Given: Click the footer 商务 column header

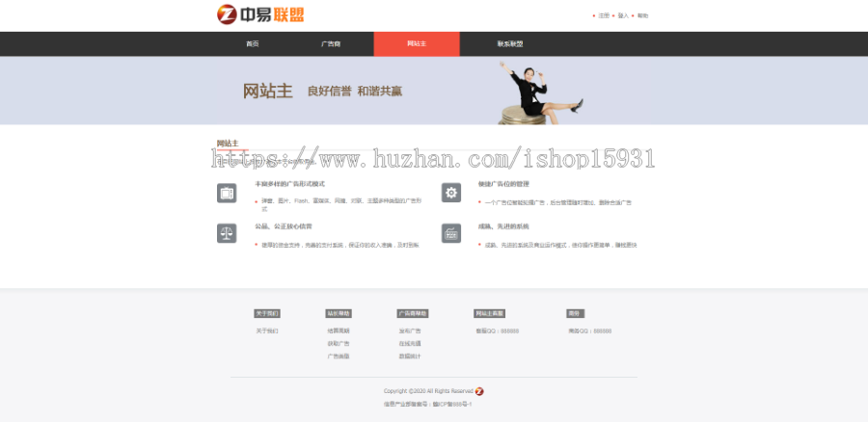Looking at the screenshot, I should pyautogui.click(x=575, y=313).
